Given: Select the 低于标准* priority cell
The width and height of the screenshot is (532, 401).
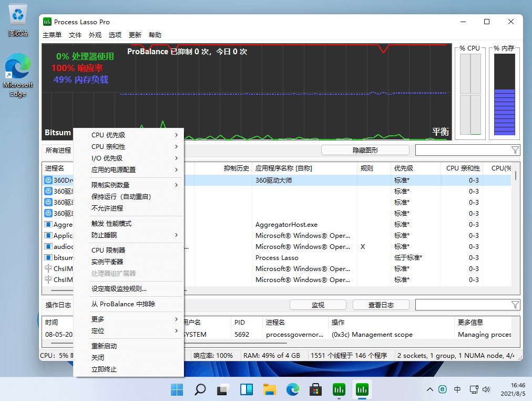Looking at the screenshot, I should click(x=408, y=258).
